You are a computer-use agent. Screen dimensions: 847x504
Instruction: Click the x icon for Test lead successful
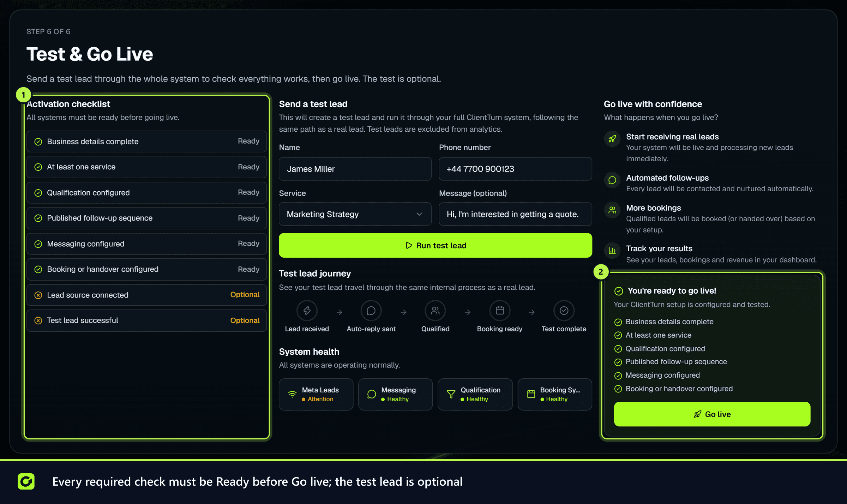38,320
